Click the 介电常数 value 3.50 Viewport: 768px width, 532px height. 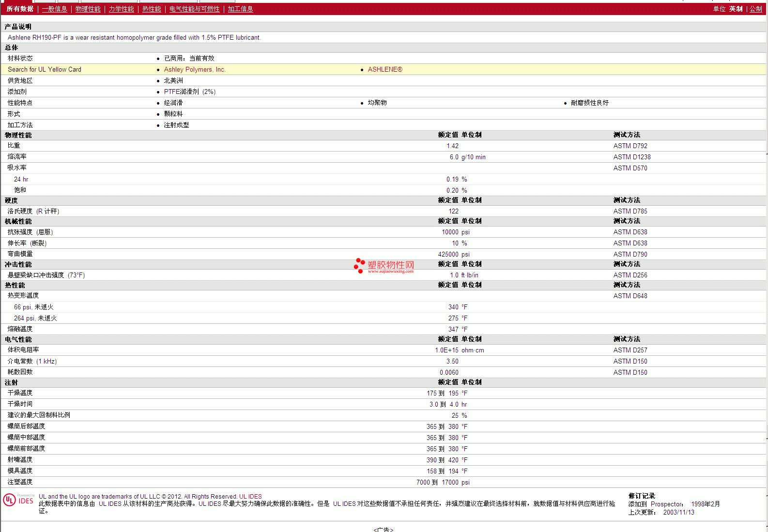(452, 361)
